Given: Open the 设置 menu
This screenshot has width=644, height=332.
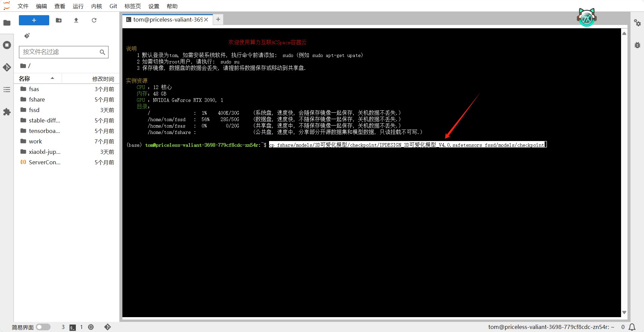Looking at the screenshot, I should (x=154, y=6).
